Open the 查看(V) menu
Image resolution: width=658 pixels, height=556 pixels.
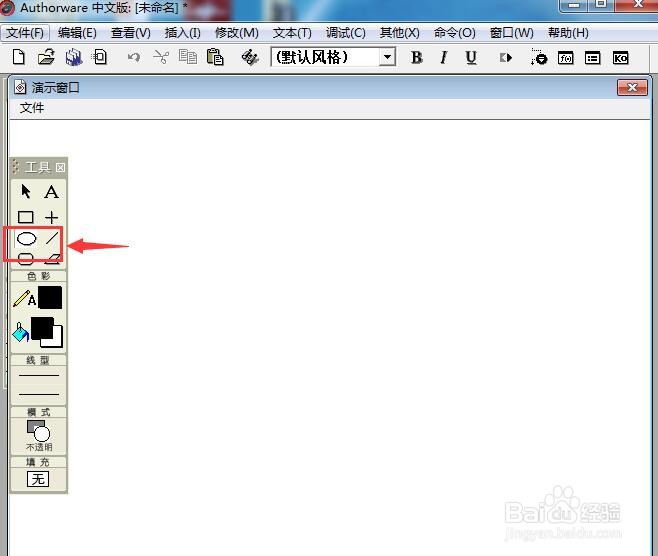tap(131, 33)
